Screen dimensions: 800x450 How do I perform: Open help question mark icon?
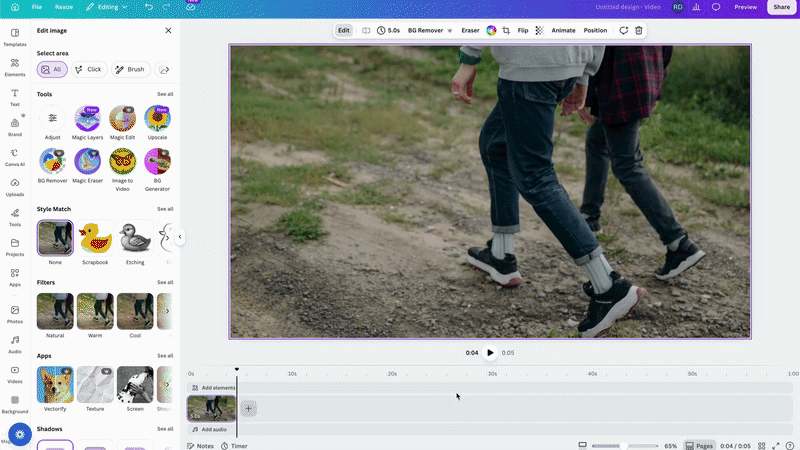coord(790,446)
